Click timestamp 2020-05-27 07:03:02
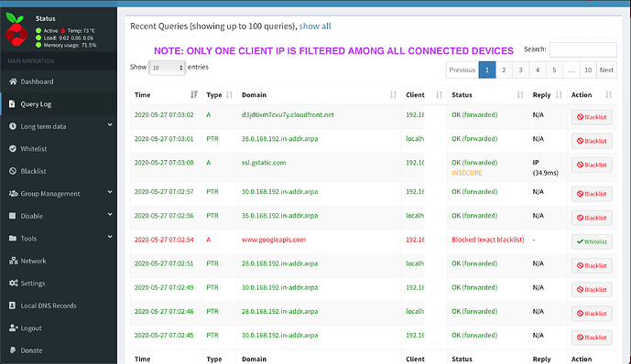 coord(164,115)
